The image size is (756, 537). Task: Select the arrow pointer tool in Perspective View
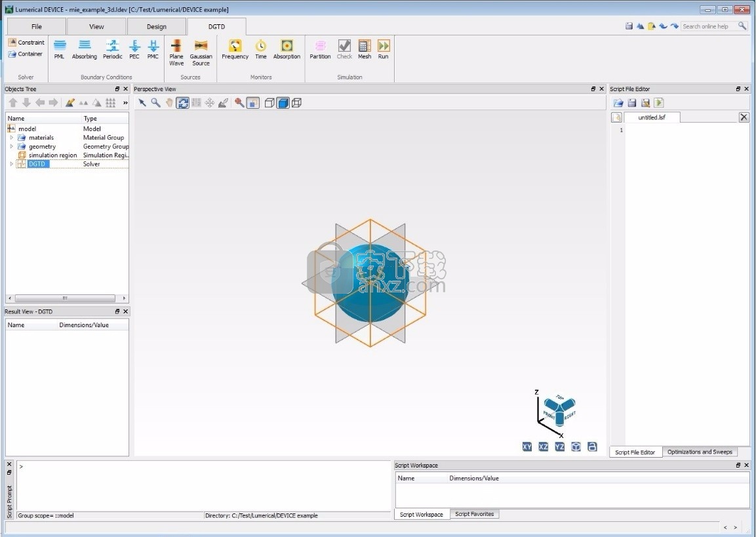tap(142, 103)
